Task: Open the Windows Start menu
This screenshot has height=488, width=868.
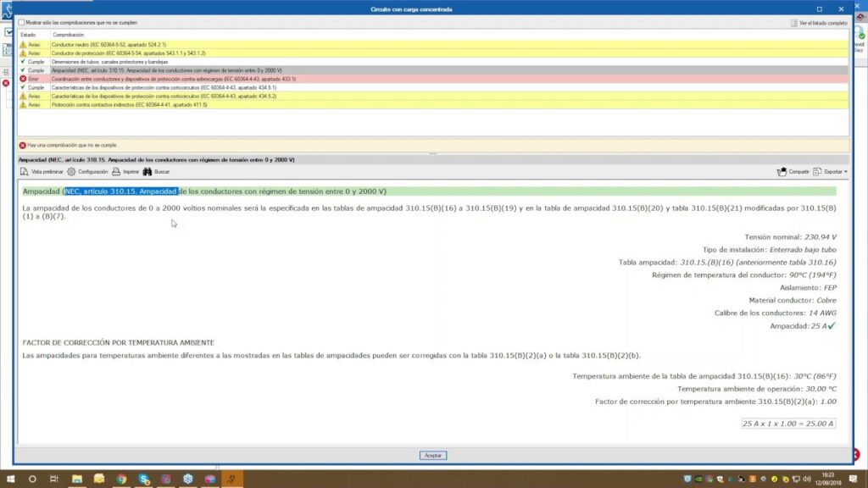Action: coord(10,479)
